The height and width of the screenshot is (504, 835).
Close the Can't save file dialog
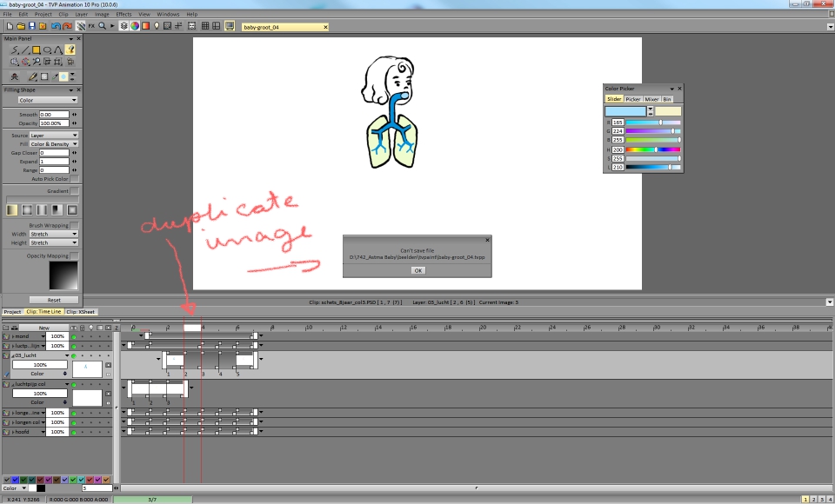(487, 240)
